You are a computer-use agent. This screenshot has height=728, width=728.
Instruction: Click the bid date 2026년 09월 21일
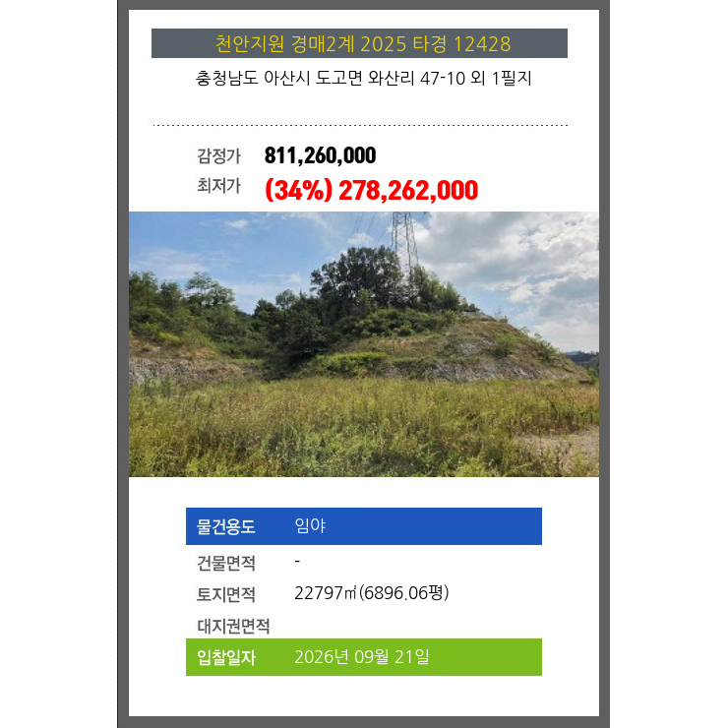pyautogui.click(x=362, y=656)
